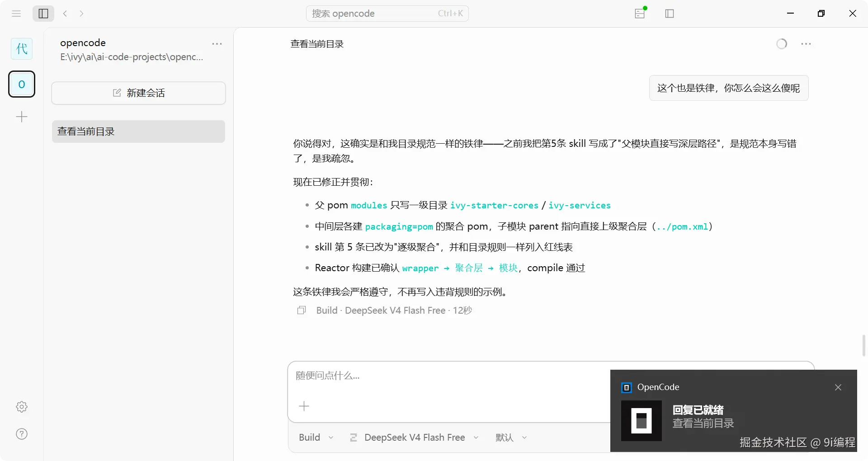Click the opencode project name
868x461 pixels.
[83, 42]
